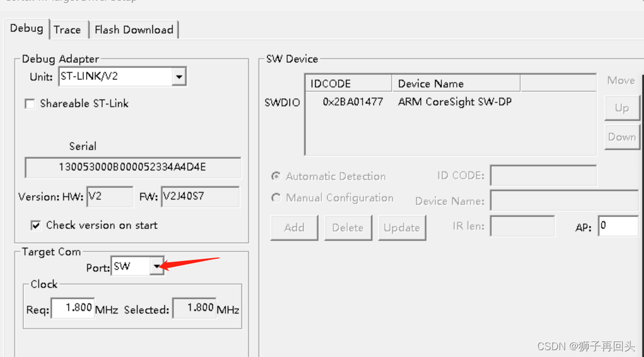Click the FW version field showing V2J40S7
The image size is (644, 357).
[x=200, y=196]
